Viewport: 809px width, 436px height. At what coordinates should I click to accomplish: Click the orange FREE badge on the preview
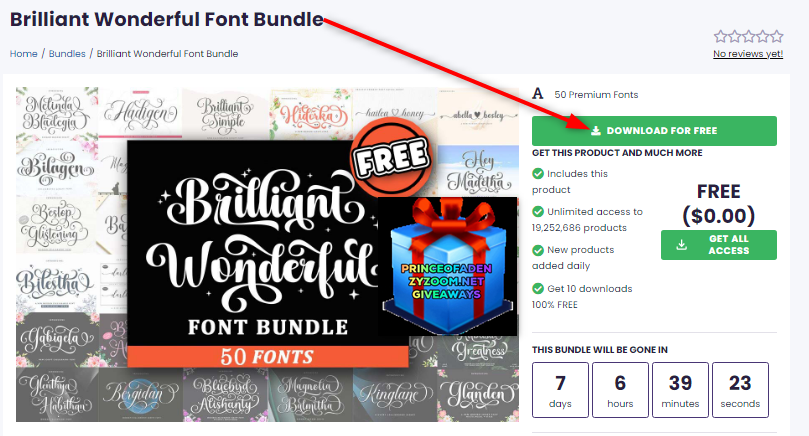(x=391, y=156)
